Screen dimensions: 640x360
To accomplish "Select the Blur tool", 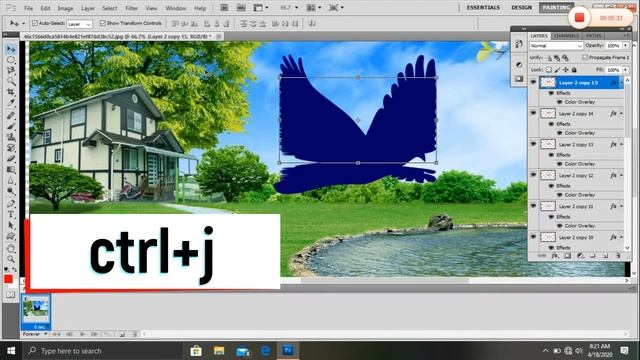I will [x=11, y=180].
